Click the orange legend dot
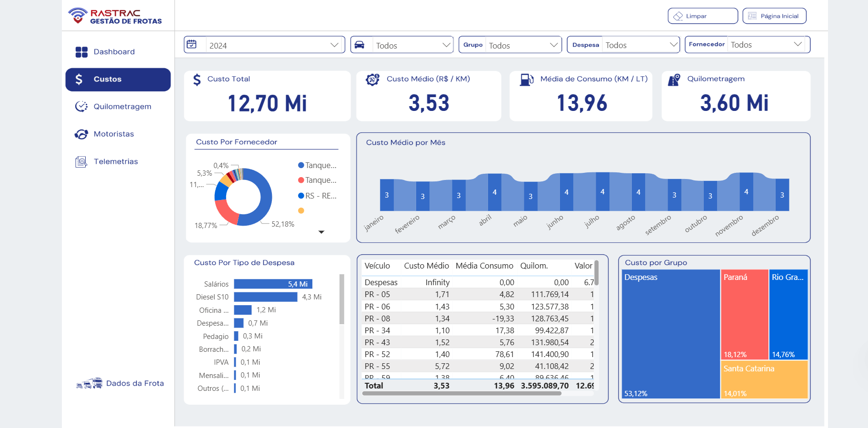Viewport: 868px width, 428px height. [x=301, y=210]
